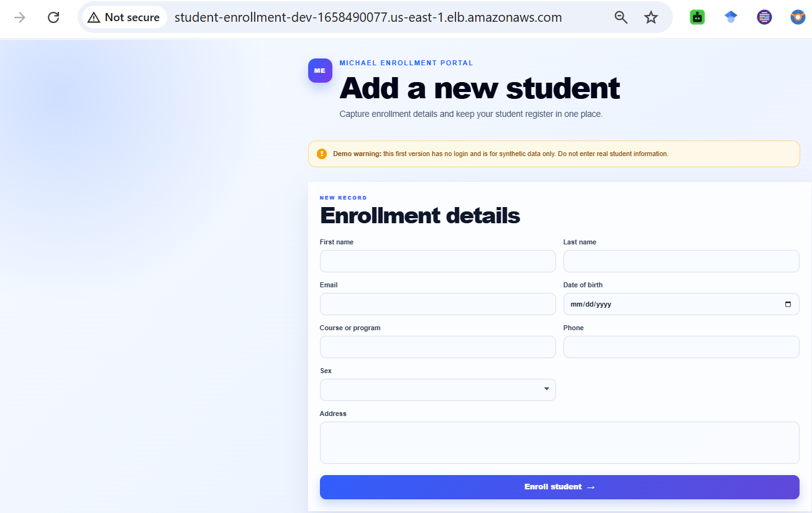Click the orange-blue circular extension icon
This screenshot has height=513, width=812.
tap(798, 17)
